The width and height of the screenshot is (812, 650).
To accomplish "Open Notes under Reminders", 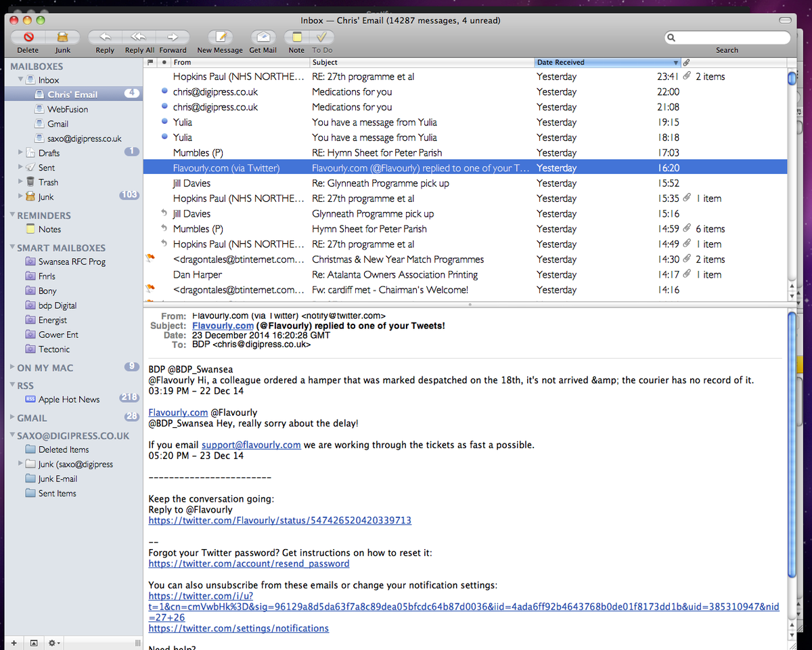I will pyautogui.click(x=50, y=230).
